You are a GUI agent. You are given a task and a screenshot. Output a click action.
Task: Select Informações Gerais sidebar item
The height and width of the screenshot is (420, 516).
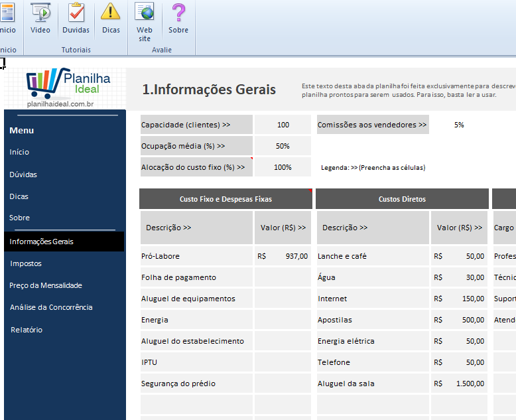coord(64,242)
